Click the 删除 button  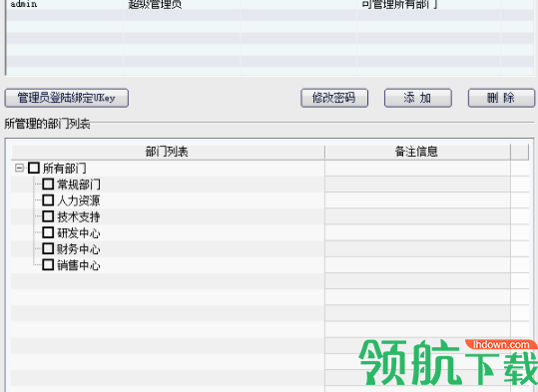(502, 98)
